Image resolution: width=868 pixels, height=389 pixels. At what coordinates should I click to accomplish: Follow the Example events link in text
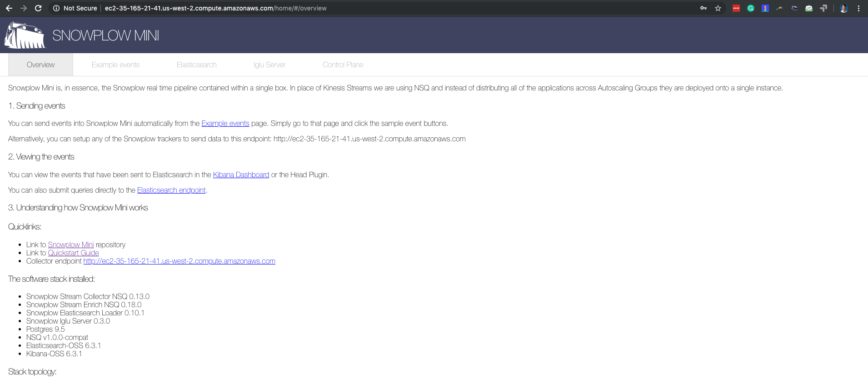coord(225,123)
